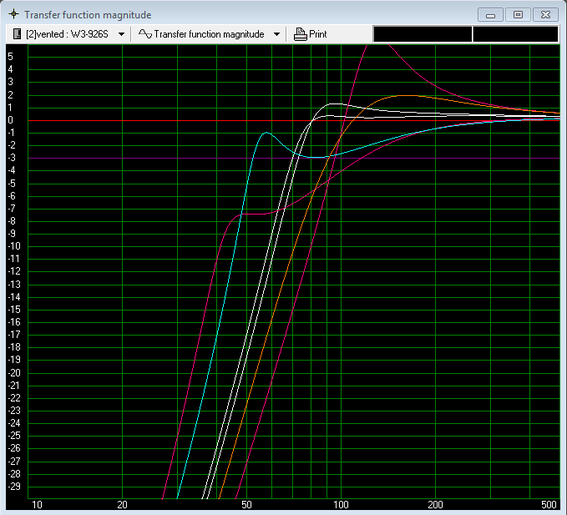Click the orange curve's peak near 2 dB
The width and height of the screenshot is (567, 515).
point(404,95)
